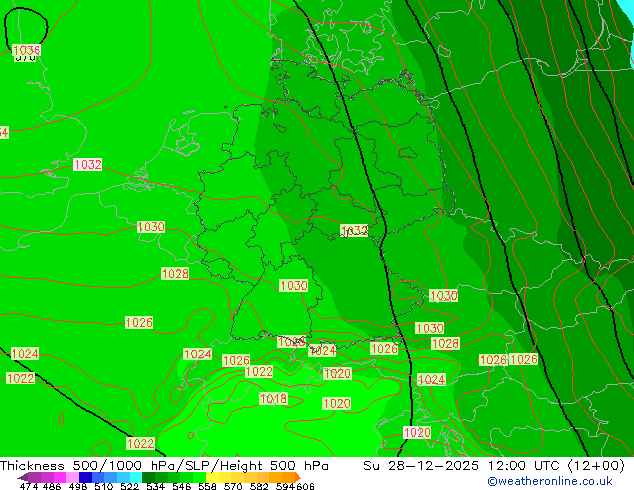Click legend value 534
The image size is (634, 490).
[155, 486]
